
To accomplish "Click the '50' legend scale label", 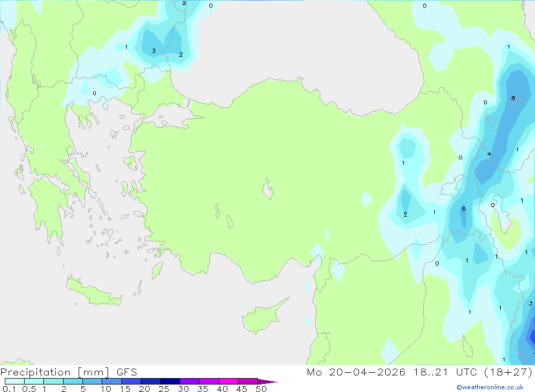I will coord(261,389).
